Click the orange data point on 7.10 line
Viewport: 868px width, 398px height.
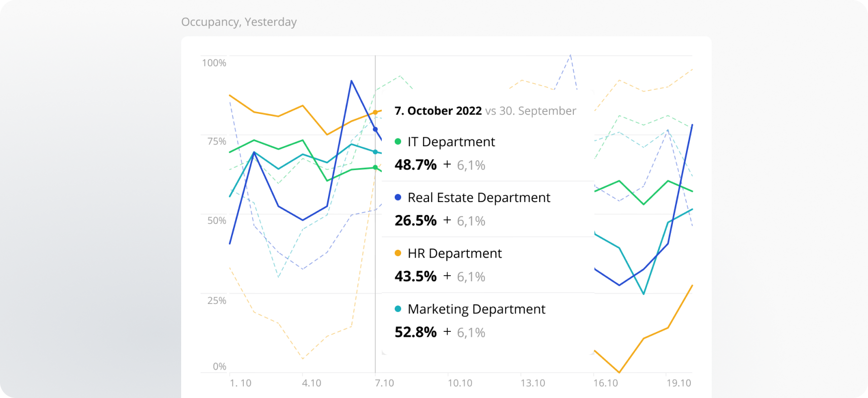pos(375,112)
